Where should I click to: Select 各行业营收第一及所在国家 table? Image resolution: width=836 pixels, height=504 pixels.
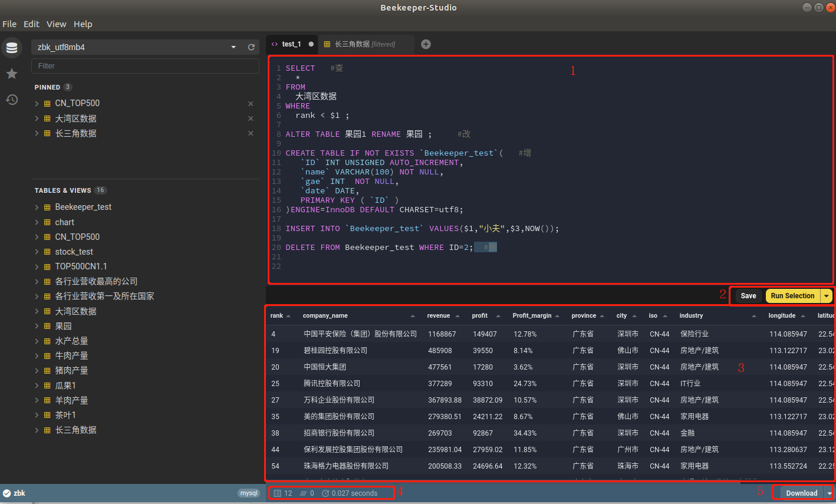(104, 297)
